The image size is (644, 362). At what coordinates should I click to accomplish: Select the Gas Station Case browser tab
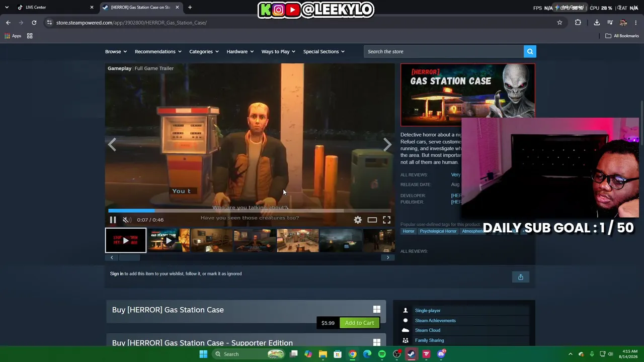coord(141,8)
